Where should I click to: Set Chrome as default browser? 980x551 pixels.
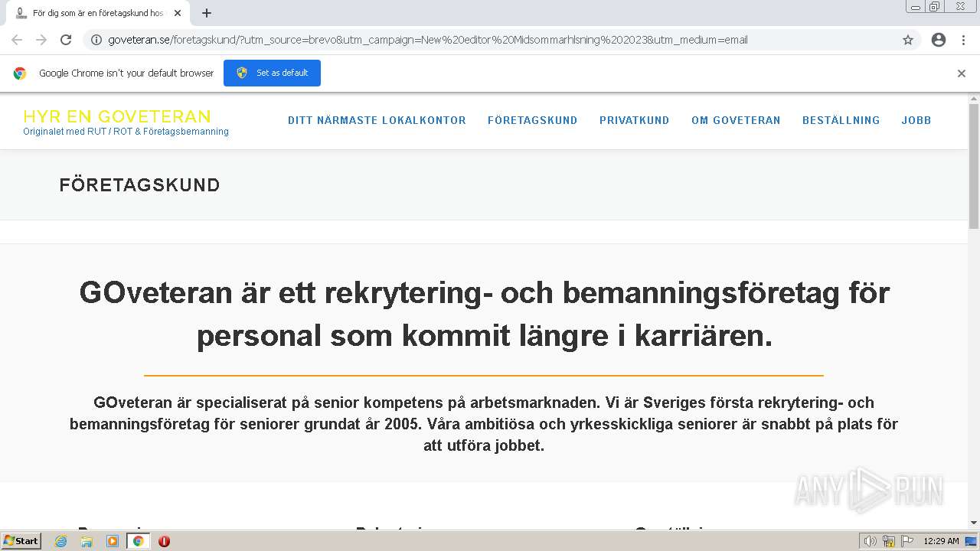tap(272, 73)
